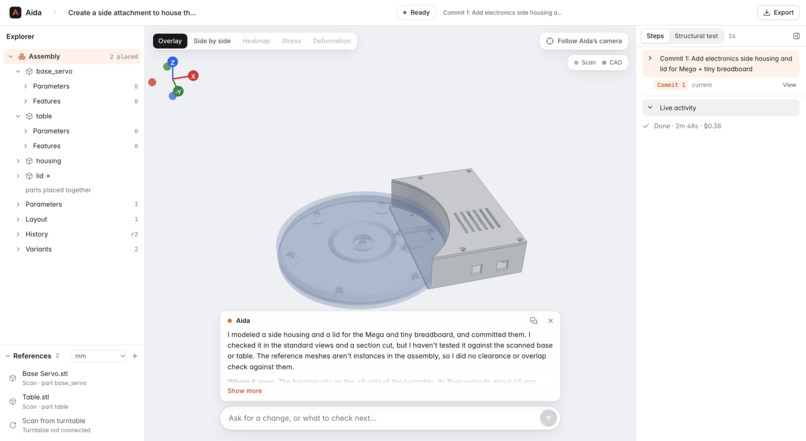
Task: Click the housing part cube icon
Action: coord(29,161)
